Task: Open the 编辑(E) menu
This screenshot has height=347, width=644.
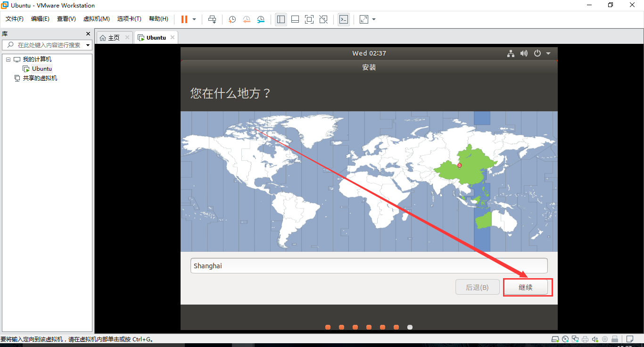Action: [40, 19]
